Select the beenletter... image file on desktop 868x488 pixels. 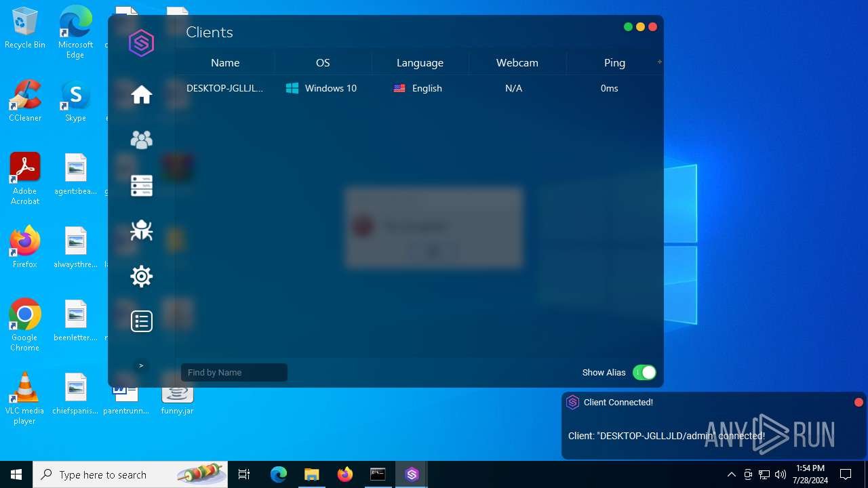(75, 320)
